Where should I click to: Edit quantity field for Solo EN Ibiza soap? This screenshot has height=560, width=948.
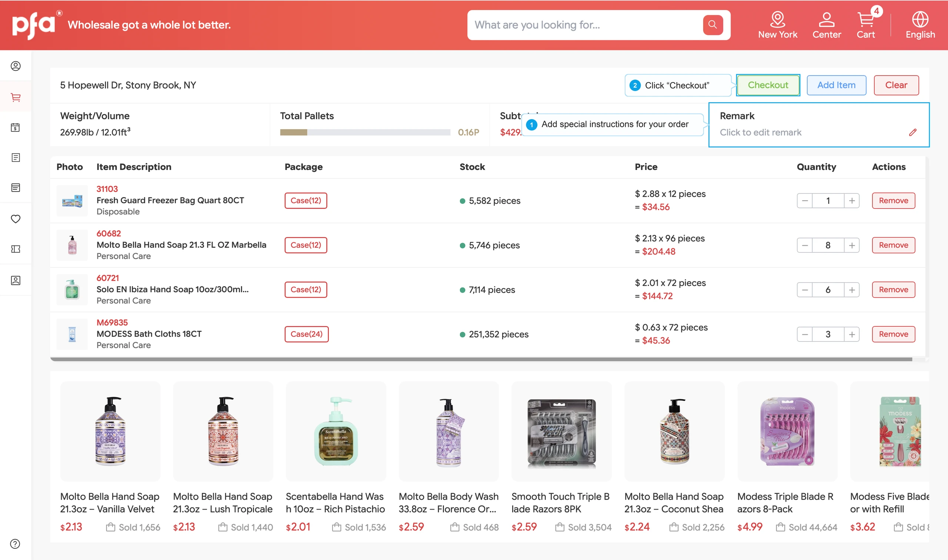[828, 290]
